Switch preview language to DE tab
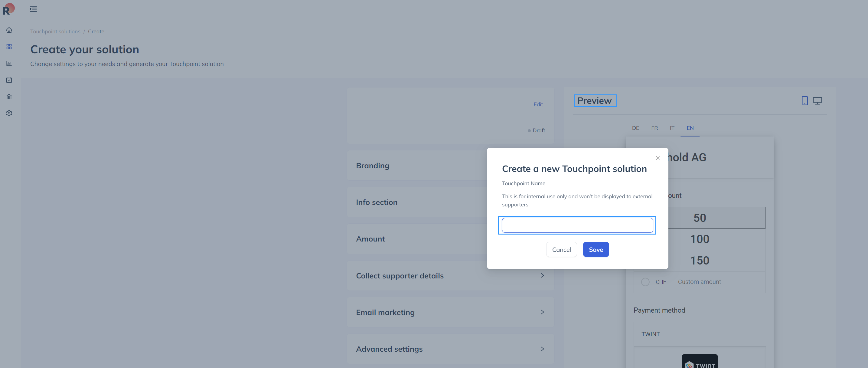This screenshot has height=368, width=868. (x=635, y=128)
